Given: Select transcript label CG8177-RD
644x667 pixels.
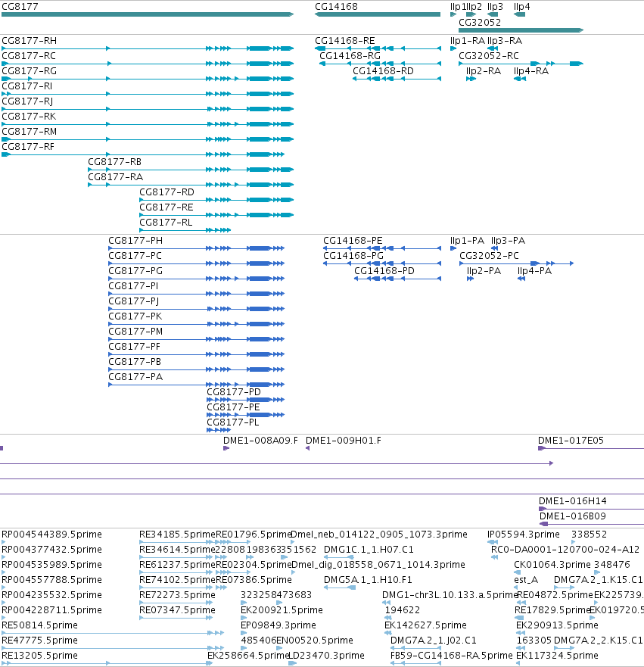Looking at the screenshot, I should [x=166, y=192].
